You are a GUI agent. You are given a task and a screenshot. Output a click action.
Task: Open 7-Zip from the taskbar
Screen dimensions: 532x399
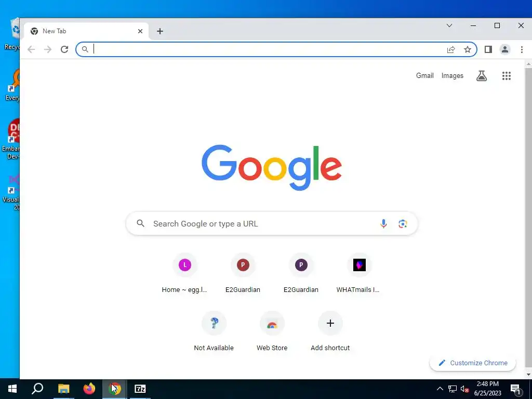[140, 389]
